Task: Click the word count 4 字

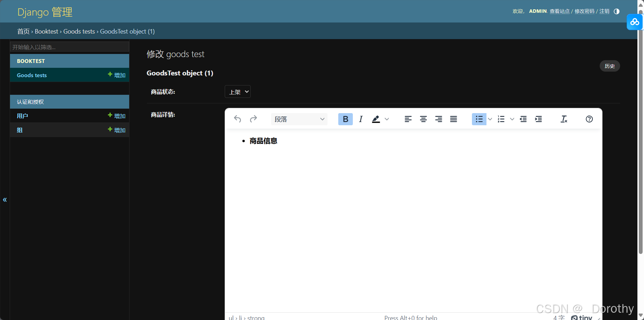Action: point(559,318)
